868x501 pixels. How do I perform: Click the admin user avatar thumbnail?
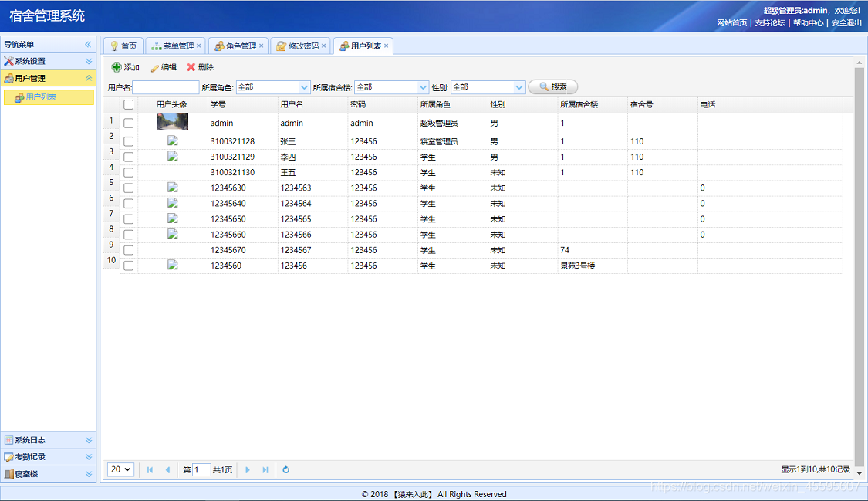click(x=173, y=122)
